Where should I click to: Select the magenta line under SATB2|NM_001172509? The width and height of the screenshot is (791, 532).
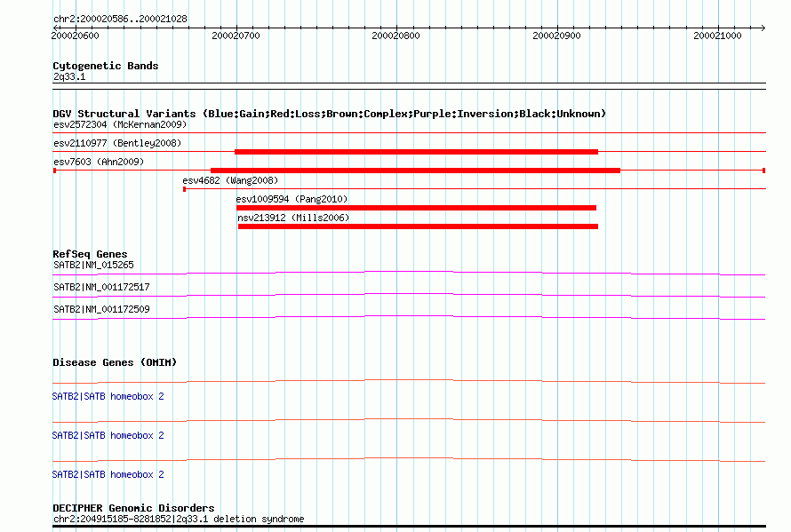click(x=409, y=318)
